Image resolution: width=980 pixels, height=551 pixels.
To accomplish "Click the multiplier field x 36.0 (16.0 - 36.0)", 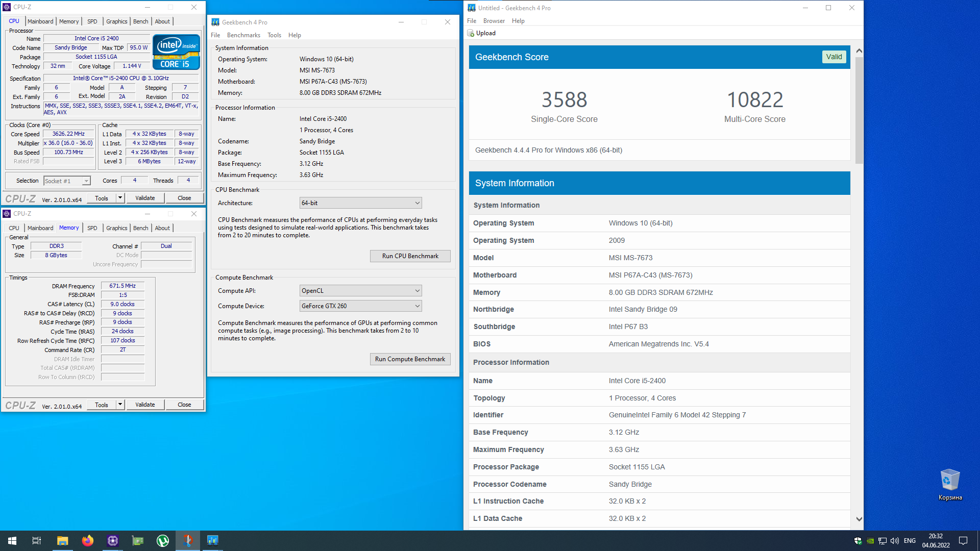I will click(69, 143).
